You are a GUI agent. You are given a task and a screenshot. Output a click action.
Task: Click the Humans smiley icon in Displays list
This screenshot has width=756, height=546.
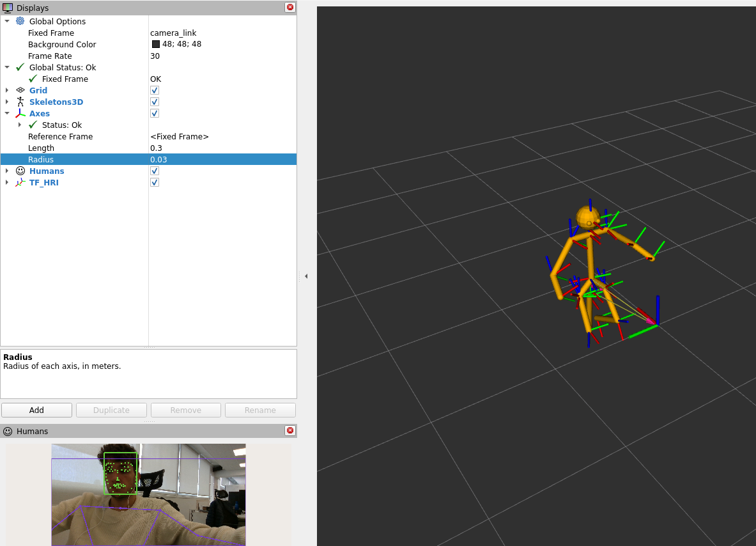tap(19, 171)
